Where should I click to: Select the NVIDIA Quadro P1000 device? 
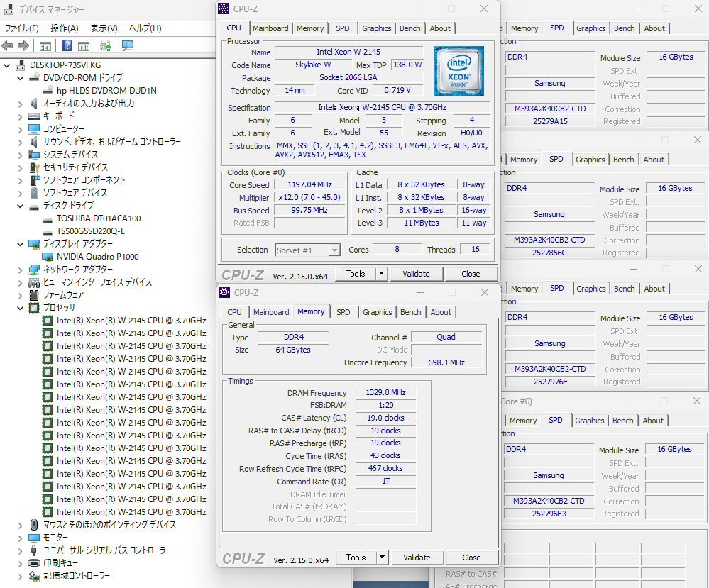98,257
